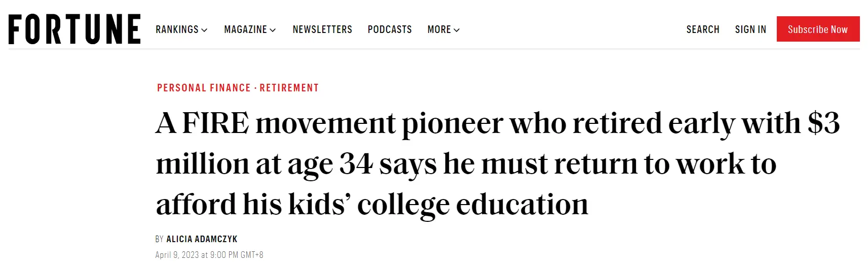The height and width of the screenshot is (265, 868).
Task: Open the Podcasts section
Action: point(390,29)
